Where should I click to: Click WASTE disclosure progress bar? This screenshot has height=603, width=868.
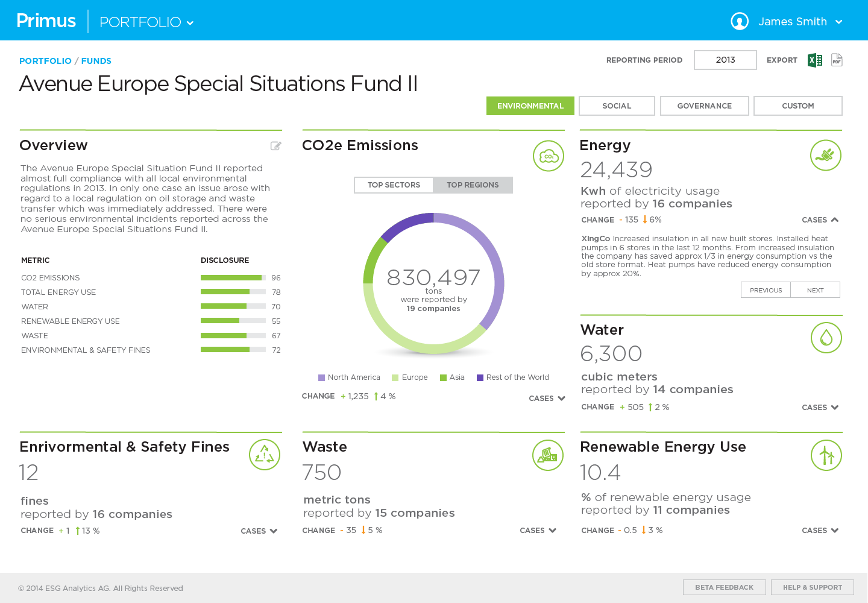pyautogui.click(x=233, y=335)
